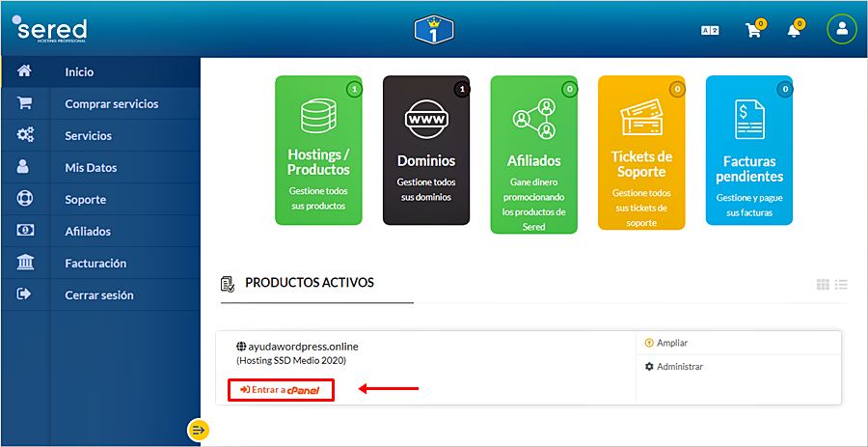868x447 pixels.
Task: Open the number 1 crown badge
Action: [x=434, y=29]
